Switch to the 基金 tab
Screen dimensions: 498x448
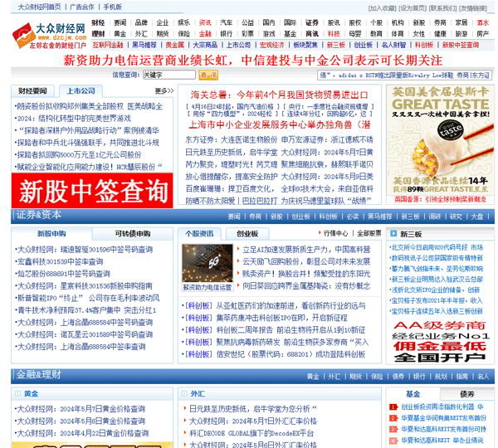pyautogui.click(x=413, y=394)
